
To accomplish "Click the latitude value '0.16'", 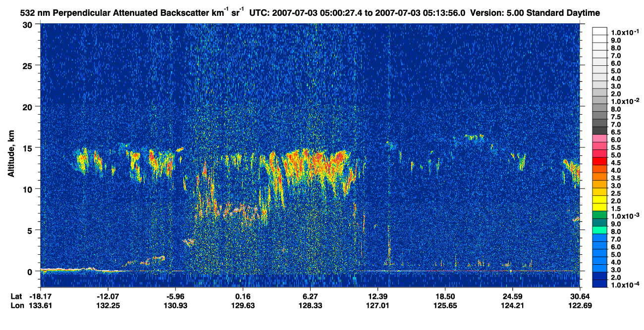I will point(243,296).
